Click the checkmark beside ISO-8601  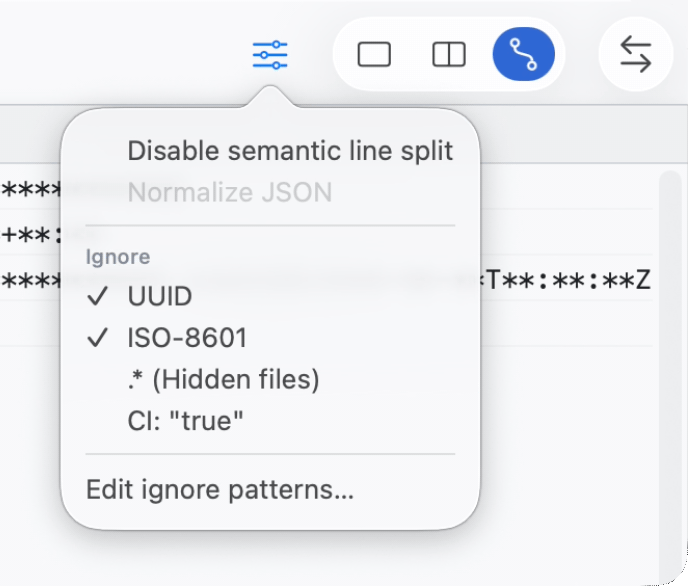point(98,338)
